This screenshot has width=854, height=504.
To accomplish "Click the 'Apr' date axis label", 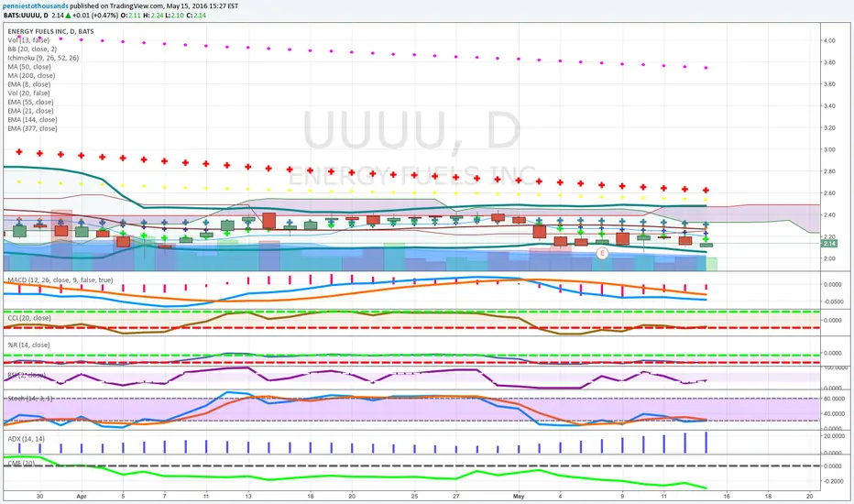I will (x=82, y=497).
